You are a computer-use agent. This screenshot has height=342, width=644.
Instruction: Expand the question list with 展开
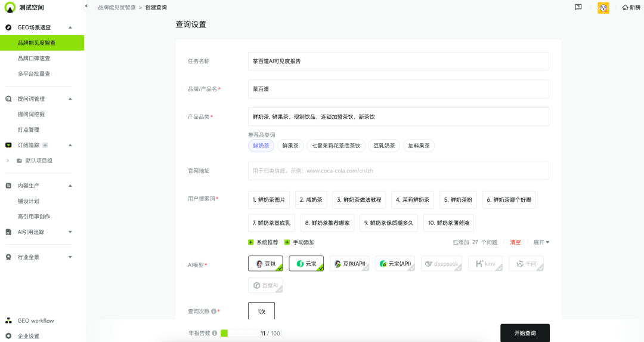click(x=541, y=242)
